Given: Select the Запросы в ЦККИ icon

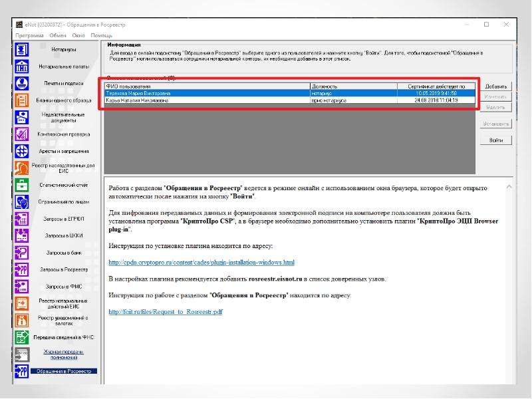Looking at the screenshot, I should [x=22, y=236].
